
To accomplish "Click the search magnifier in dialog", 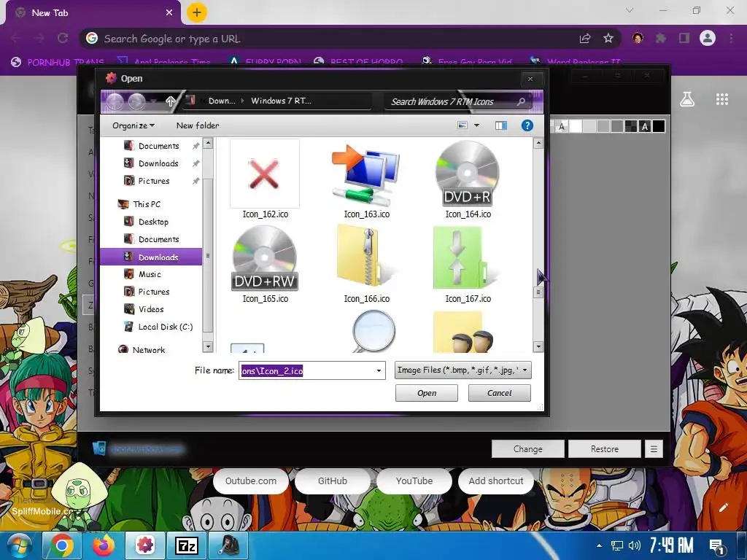I will 521,101.
